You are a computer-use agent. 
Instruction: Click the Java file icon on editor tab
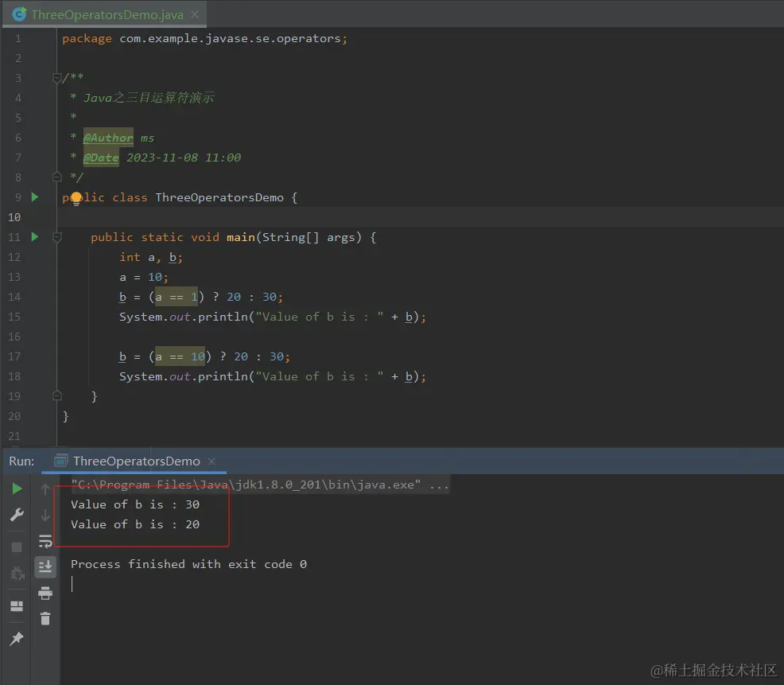click(19, 14)
